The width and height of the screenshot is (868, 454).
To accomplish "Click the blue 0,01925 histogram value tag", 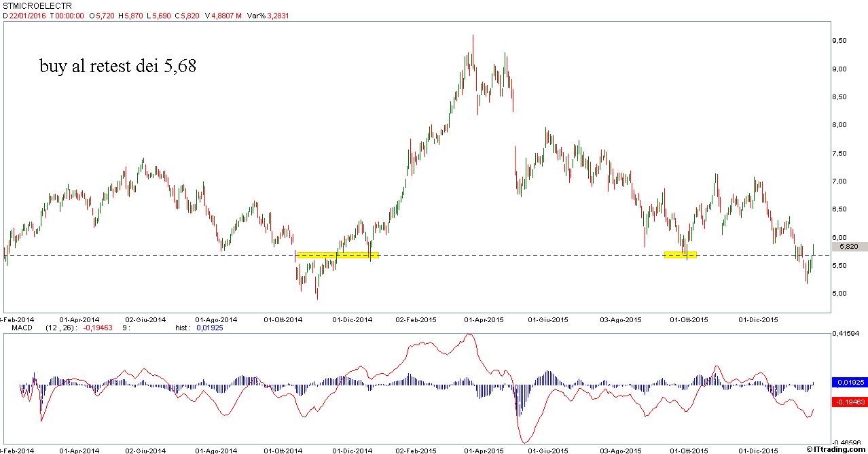I will [x=850, y=383].
